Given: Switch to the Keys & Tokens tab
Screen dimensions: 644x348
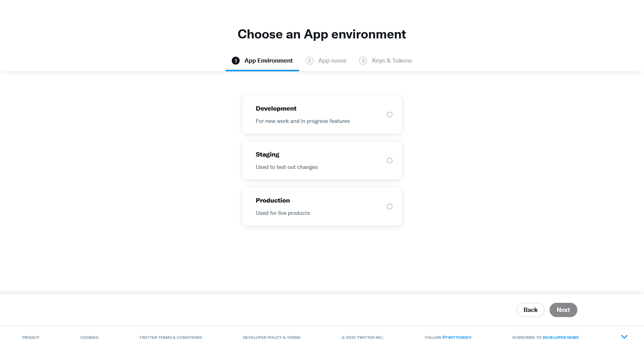Looking at the screenshot, I should tap(392, 61).
